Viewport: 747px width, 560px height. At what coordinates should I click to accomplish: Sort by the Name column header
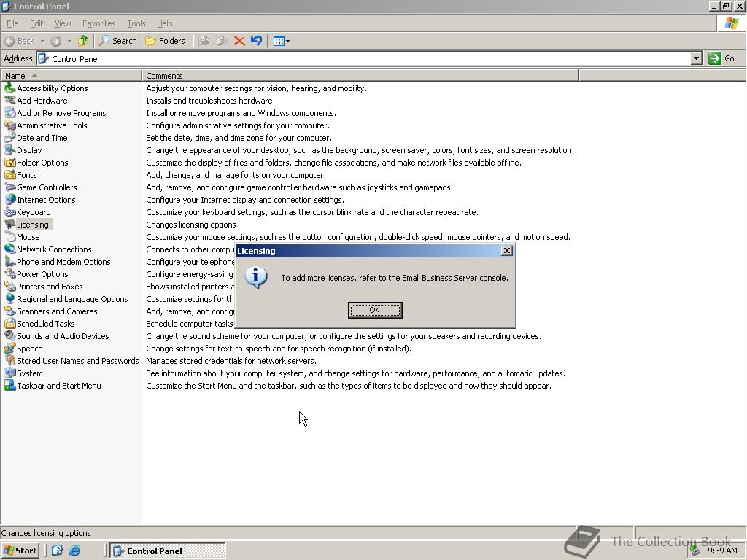(x=71, y=76)
